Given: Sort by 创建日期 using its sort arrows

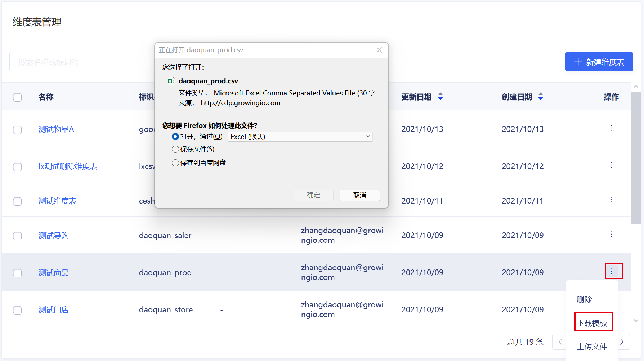Looking at the screenshot, I should pyautogui.click(x=540, y=97).
